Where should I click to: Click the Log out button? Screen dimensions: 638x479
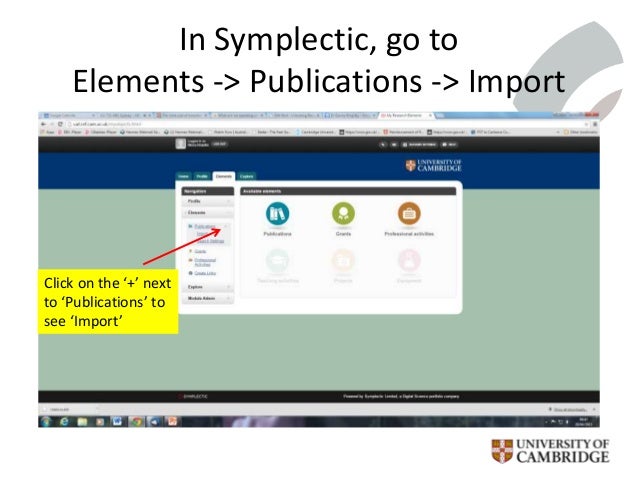(x=219, y=144)
